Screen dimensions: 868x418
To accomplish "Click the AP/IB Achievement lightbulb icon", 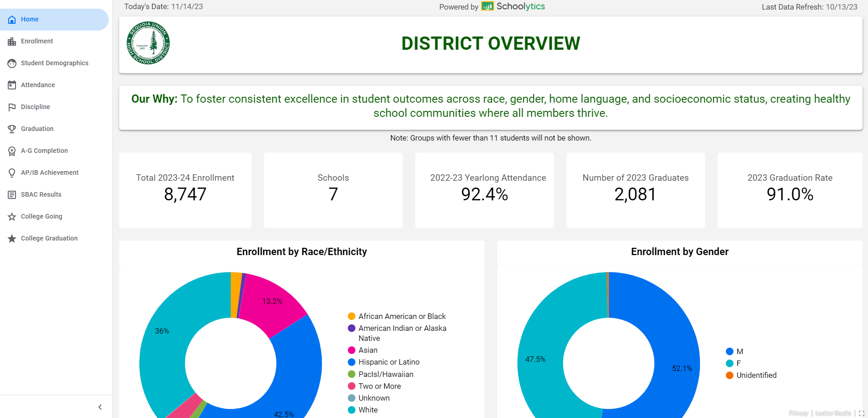I will click(12, 173).
